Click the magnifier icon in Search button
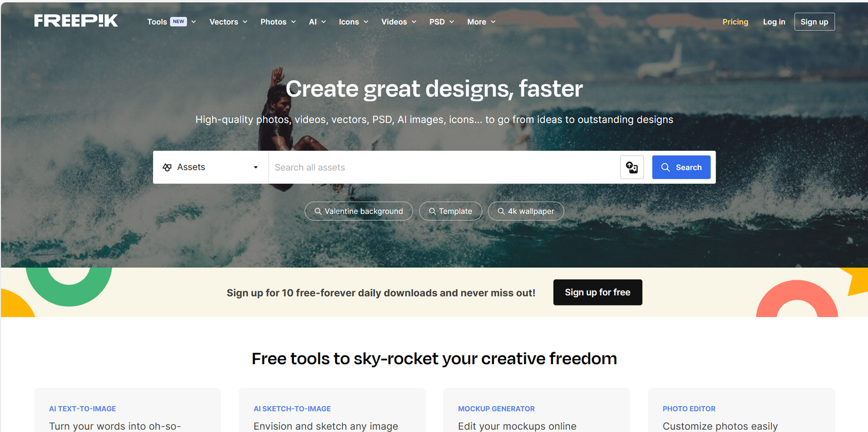Viewport: 868px width, 432px height. click(x=666, y=167)
